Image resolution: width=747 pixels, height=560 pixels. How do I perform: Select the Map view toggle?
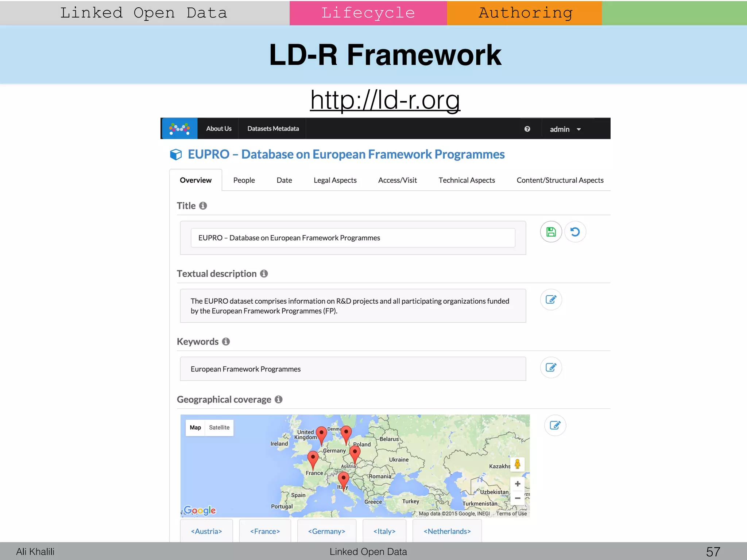[196, 427]
